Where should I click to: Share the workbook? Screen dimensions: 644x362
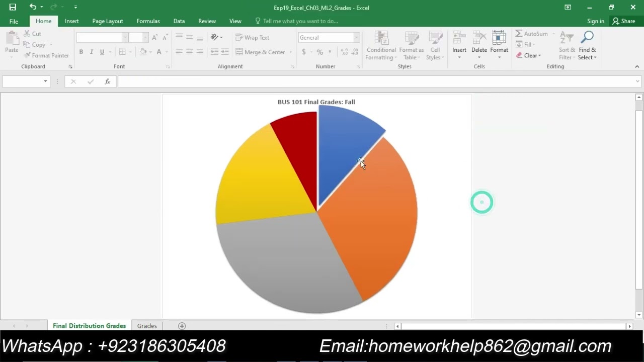click(624, 21)
